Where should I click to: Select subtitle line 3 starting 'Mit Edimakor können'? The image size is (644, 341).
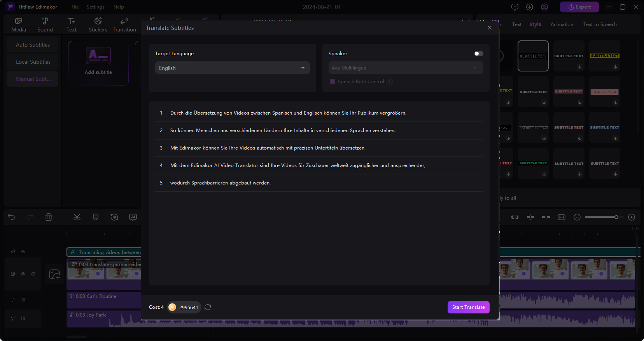(x=319, y=148)
